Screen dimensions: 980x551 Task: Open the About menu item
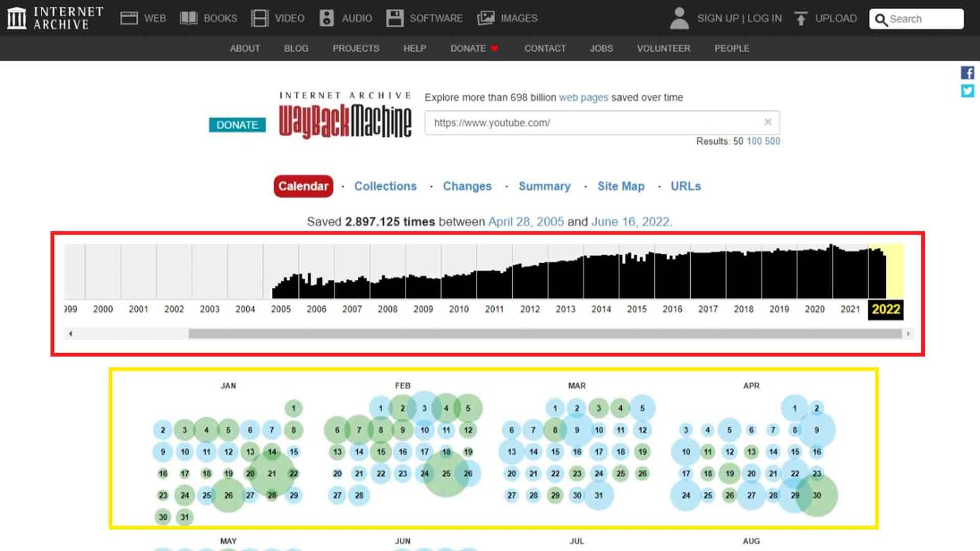coord(245,48)
